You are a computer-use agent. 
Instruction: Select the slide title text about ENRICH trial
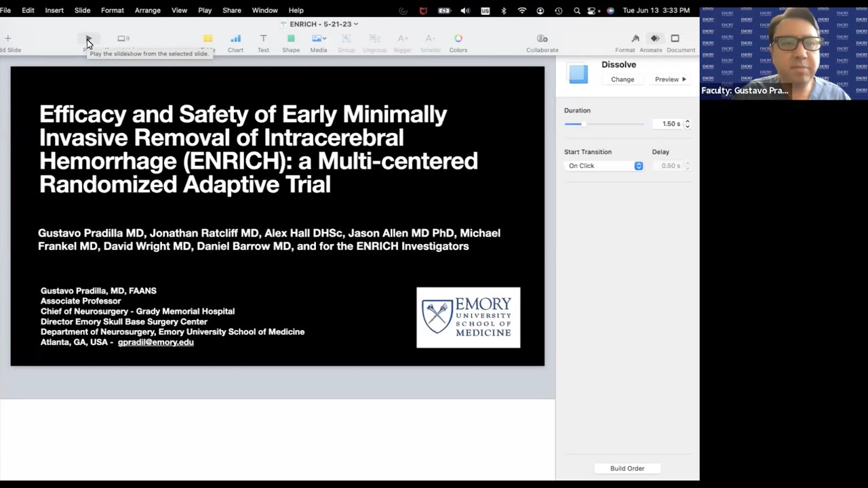258,149
